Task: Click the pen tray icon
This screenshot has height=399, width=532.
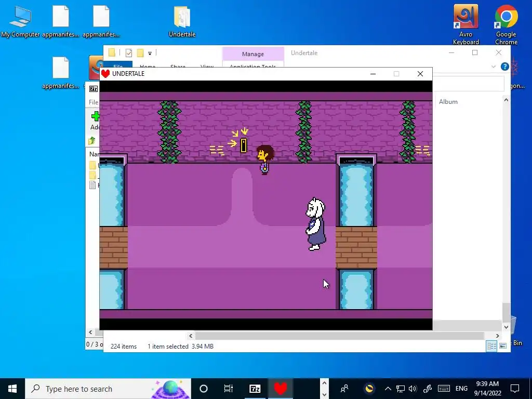Action: coord(428,389)
